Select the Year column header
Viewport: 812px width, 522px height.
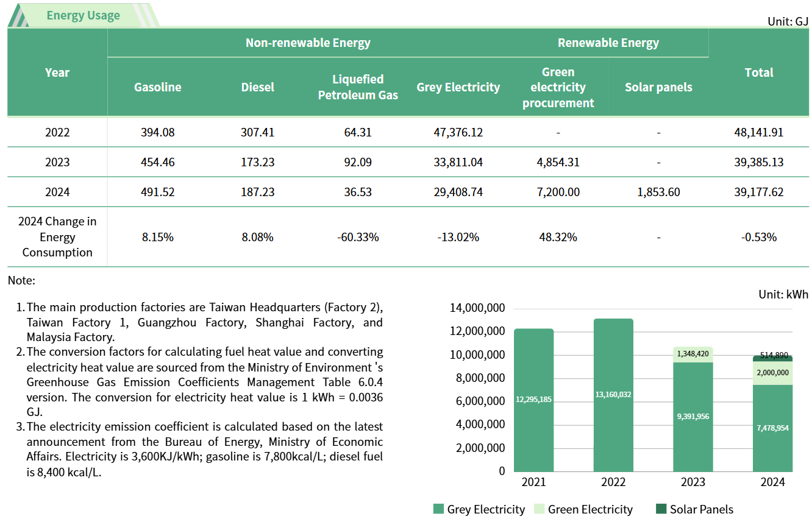[x=57, y=72]
